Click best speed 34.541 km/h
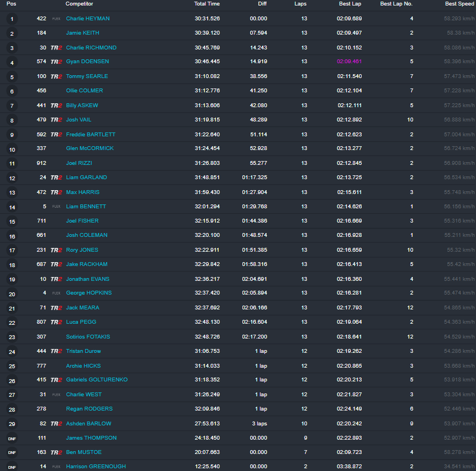The image size is (476, 471). tap(459, 466)
